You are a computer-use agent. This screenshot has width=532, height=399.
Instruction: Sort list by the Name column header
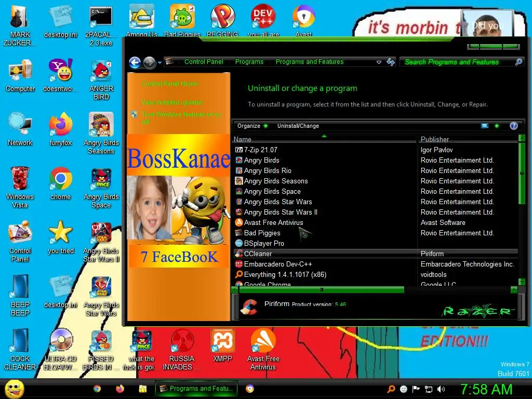(x=324, y=139)
